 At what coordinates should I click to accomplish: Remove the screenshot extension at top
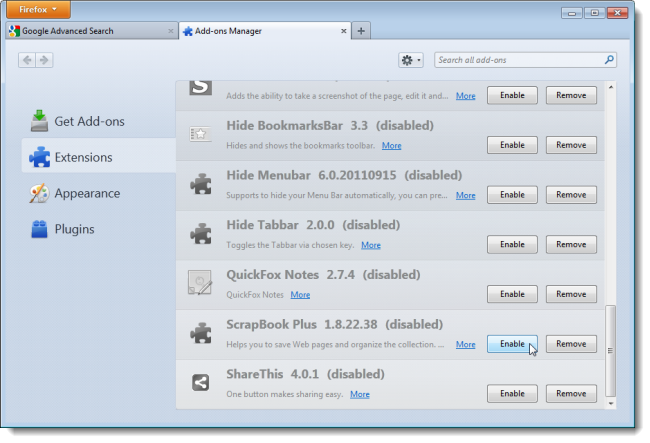(x=571, y=95)
